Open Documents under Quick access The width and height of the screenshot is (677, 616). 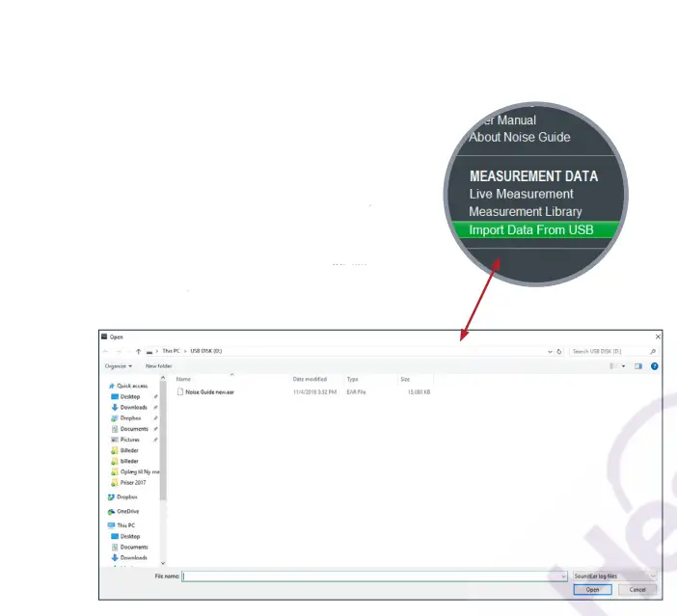click(134, 429)
